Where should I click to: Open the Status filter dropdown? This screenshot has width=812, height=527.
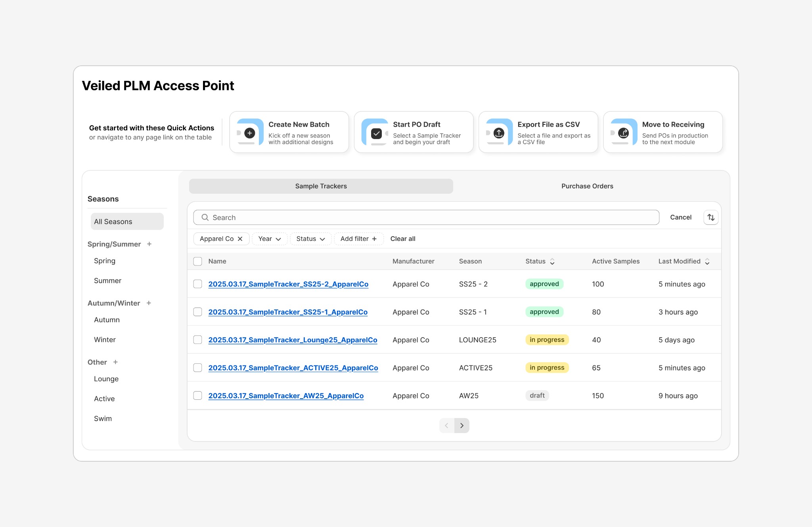coord(310,239)
